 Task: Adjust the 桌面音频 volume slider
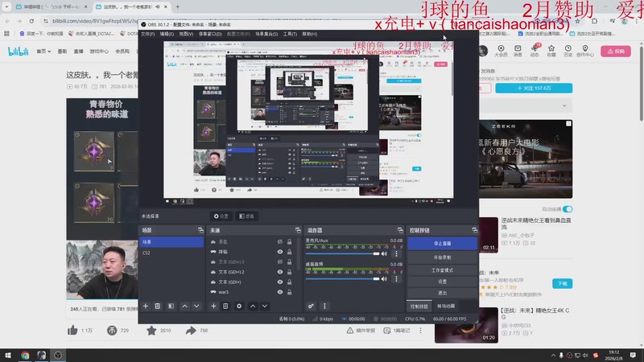[x=343, y=279]
